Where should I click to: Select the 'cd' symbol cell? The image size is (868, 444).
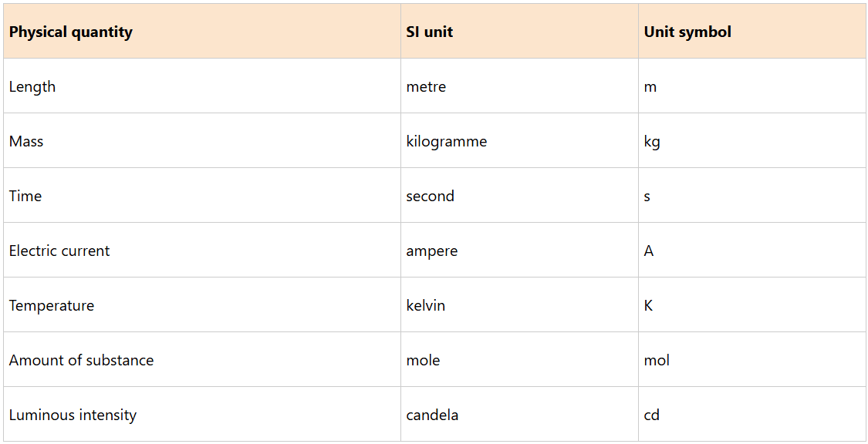click(x=652, y=415)
